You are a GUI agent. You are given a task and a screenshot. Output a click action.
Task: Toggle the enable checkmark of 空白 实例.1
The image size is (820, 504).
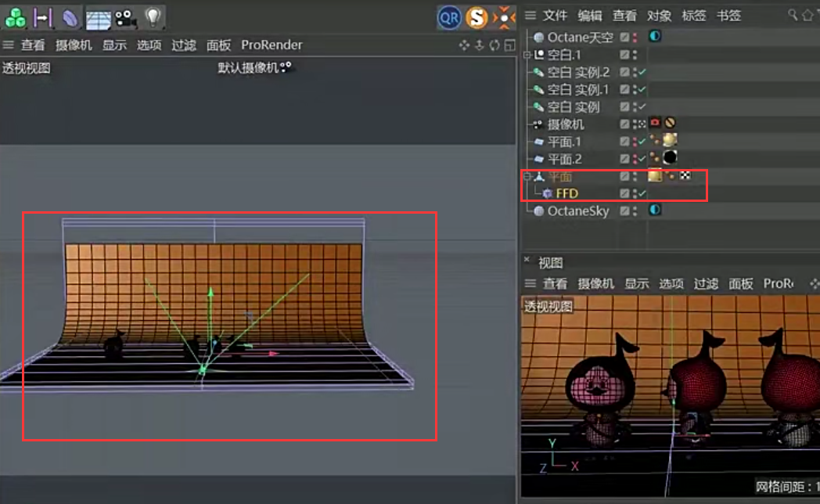pyautogui.click(x=642, y=89)
